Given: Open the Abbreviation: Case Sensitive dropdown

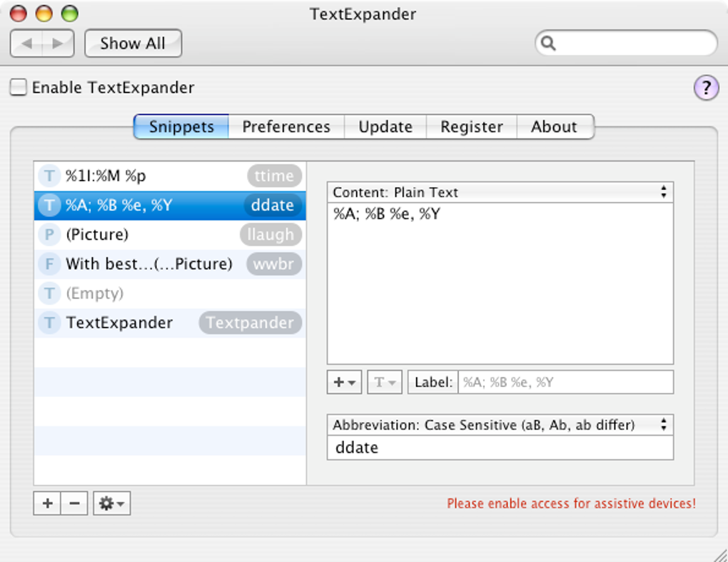Looking at the screenshot, I should 500,425.
